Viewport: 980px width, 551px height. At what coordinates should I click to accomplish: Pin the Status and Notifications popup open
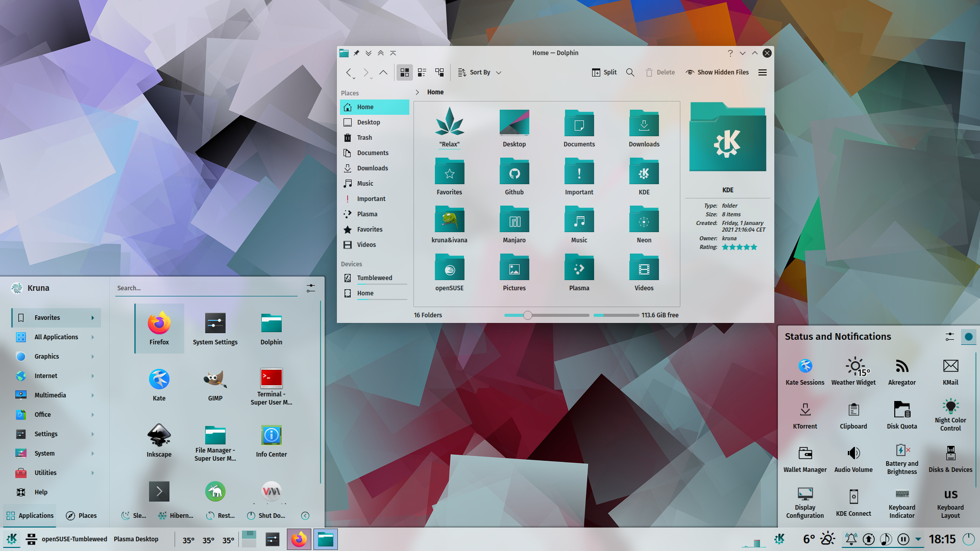pyautogui.click(x=968, y=337)
